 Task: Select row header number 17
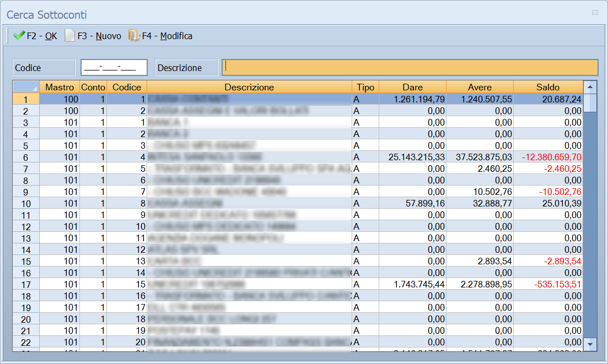(26, 285)
